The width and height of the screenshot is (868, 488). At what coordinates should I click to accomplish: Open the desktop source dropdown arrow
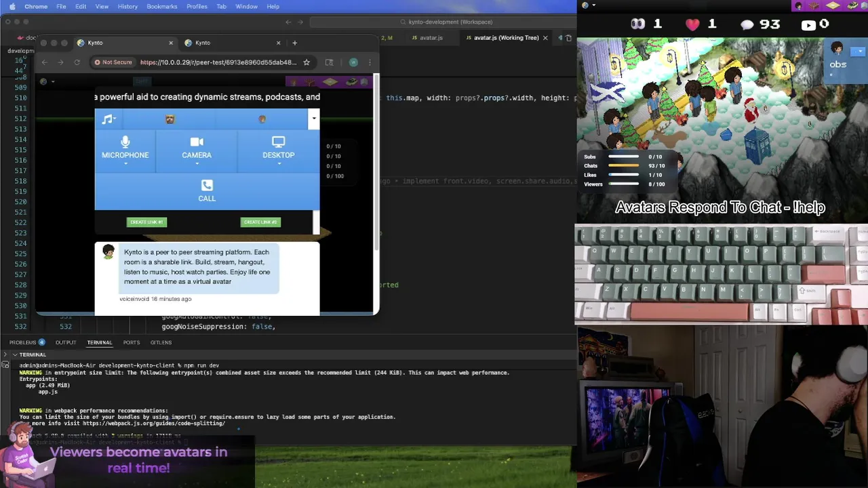point(278,164)
